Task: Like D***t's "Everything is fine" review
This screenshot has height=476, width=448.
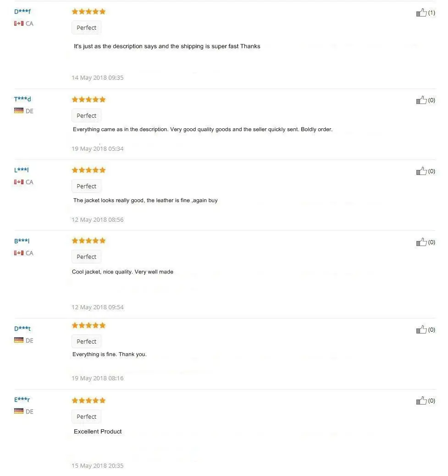Action: (421, 329)
